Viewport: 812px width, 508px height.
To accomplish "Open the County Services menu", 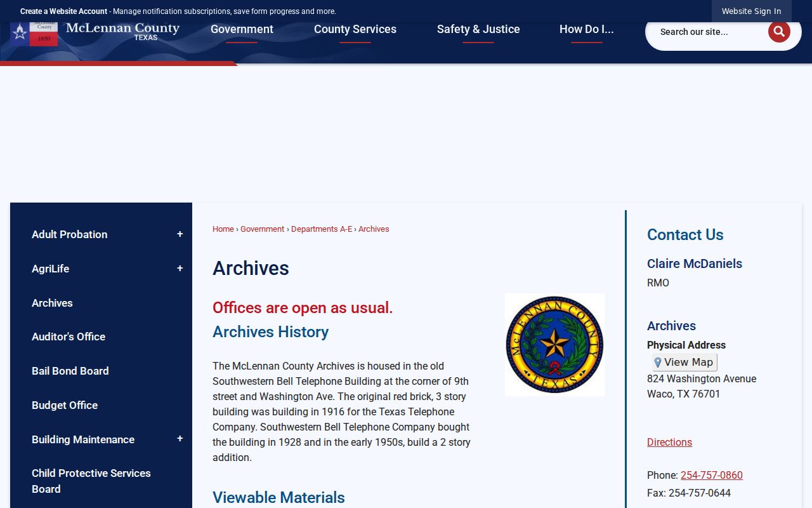I will [x=355, y=29].
